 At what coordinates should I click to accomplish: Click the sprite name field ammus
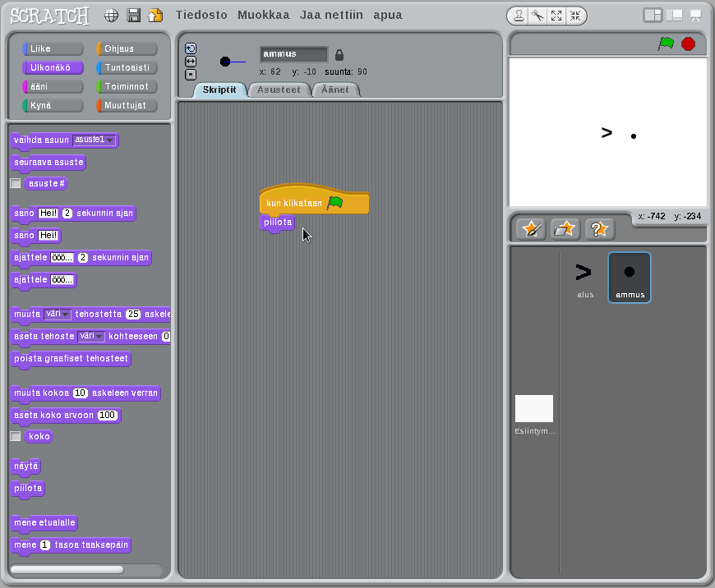(293, 54)
